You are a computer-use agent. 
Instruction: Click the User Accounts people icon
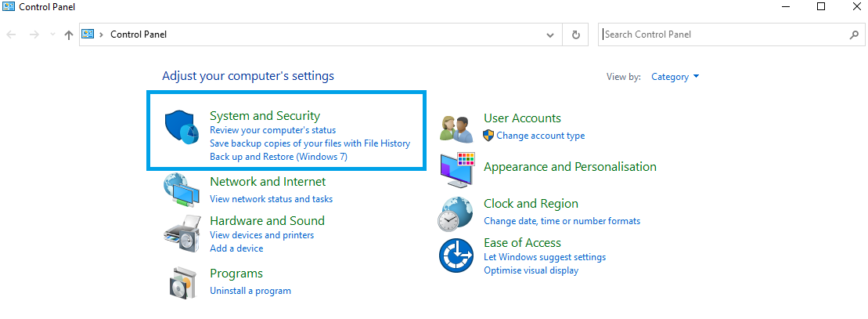point(456,126)
